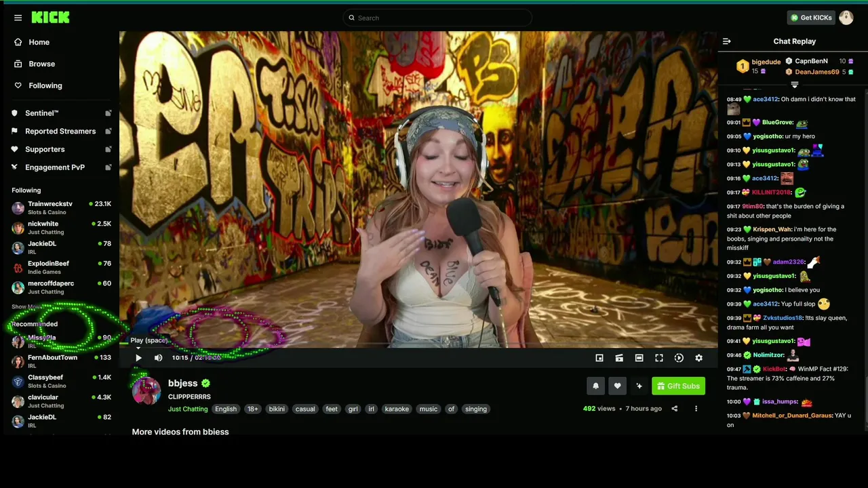Click external link icon next to Engagement PvP
Image resolution: width=868 pixels, height=488 pixels.
pos(108,167)
